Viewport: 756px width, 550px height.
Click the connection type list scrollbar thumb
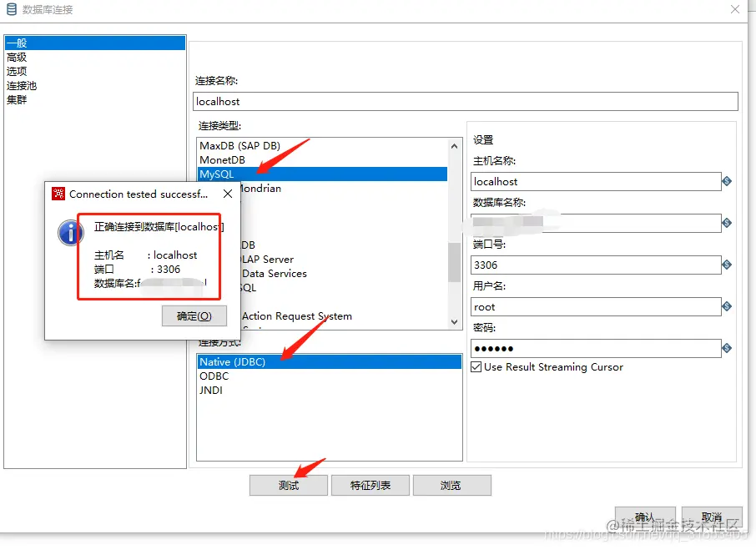click(x=454, y=262)
